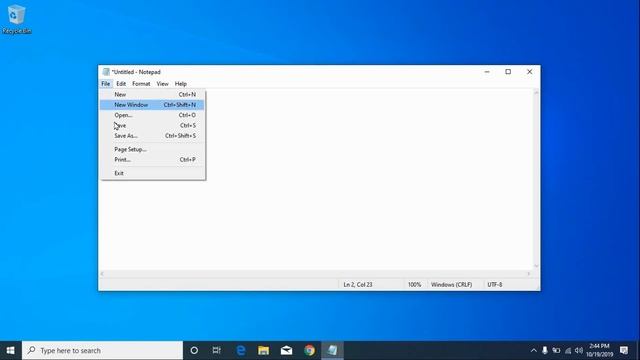
Task: Click Save in the File menu
Action: pyautogui.click(x=152, y=125)
